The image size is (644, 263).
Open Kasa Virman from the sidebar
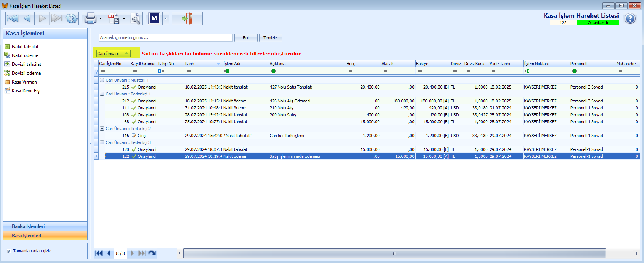click(x=24, y=82)
